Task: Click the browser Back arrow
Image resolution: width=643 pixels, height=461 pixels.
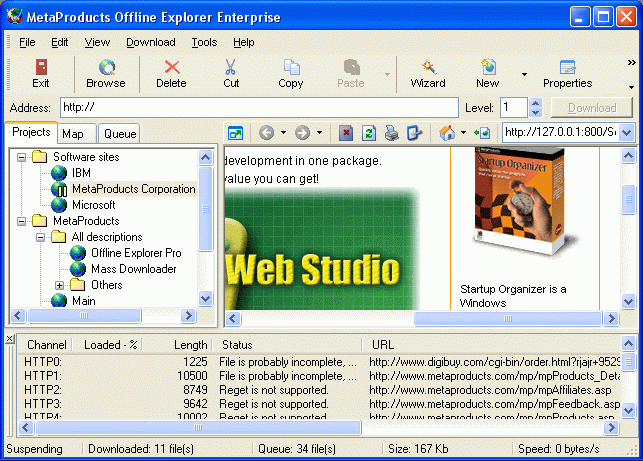Action: pos(266,132)
